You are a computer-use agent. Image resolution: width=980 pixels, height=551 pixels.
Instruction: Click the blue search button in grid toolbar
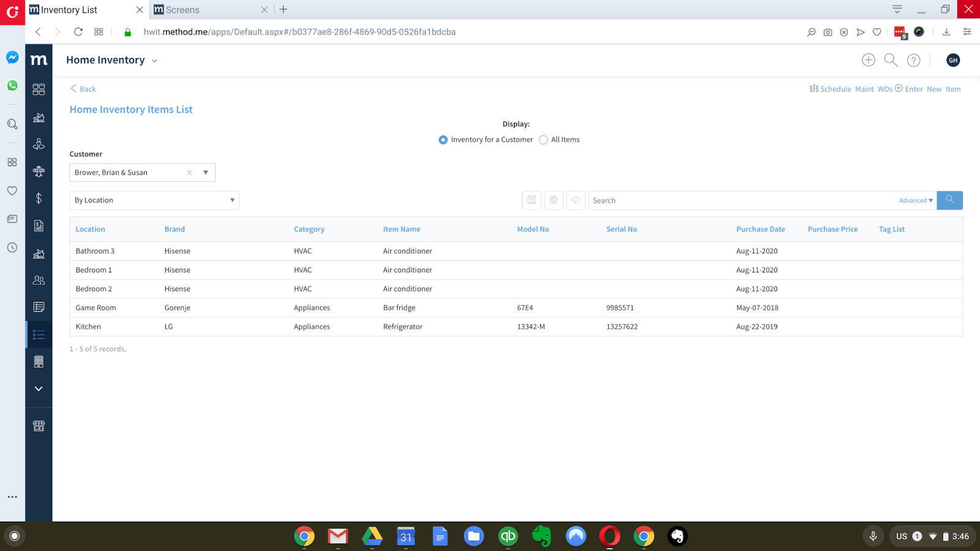(950, 200)
